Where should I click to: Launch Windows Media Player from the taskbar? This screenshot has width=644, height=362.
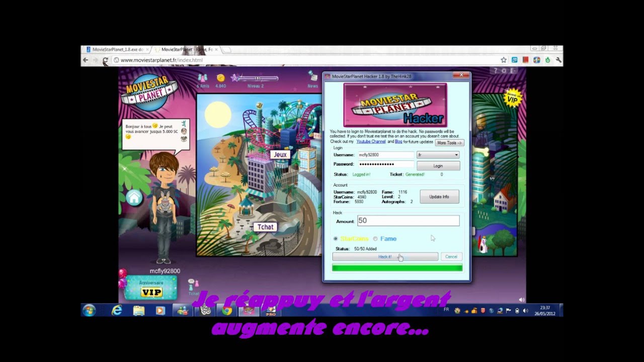click(160, 311)
